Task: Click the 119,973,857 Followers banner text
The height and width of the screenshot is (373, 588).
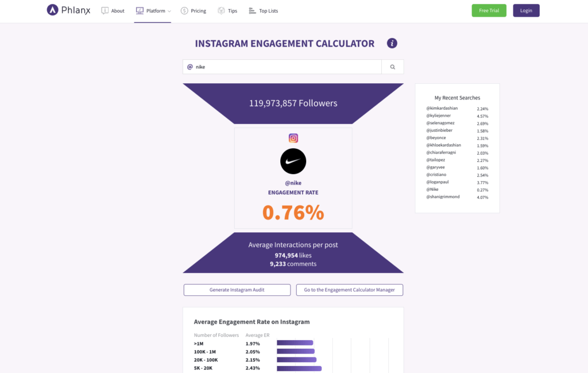Action: point(293,103)
